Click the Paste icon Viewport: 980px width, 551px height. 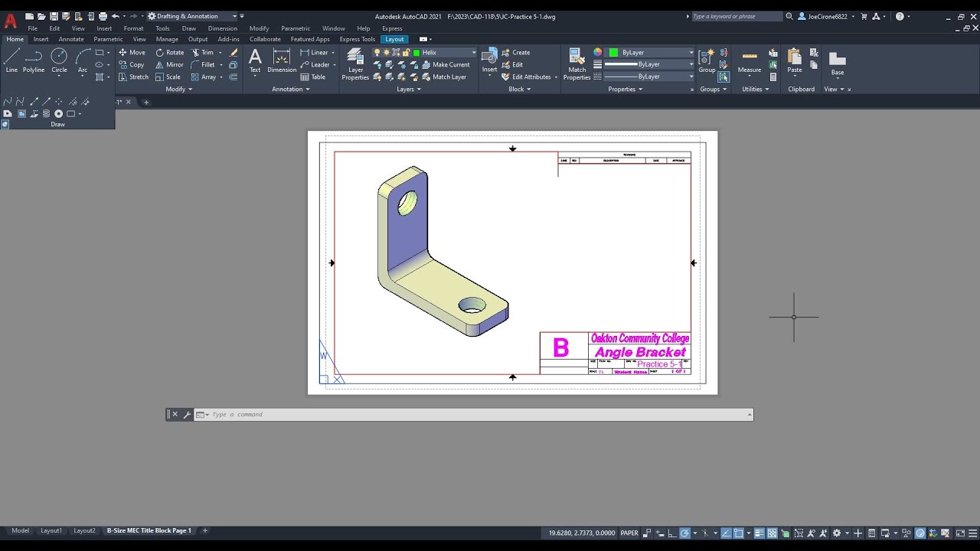point(795,60)
